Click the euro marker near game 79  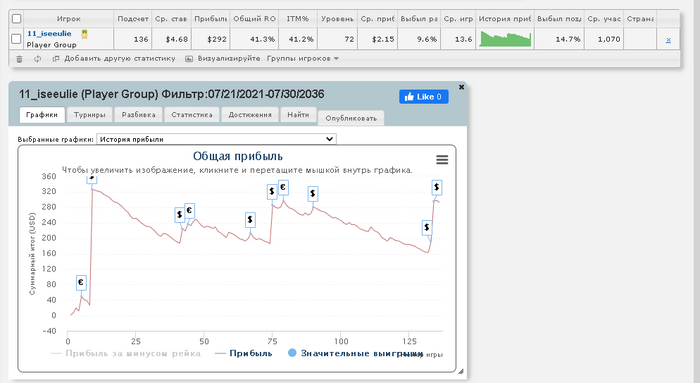pyautogui.click(x=283, y=188)
